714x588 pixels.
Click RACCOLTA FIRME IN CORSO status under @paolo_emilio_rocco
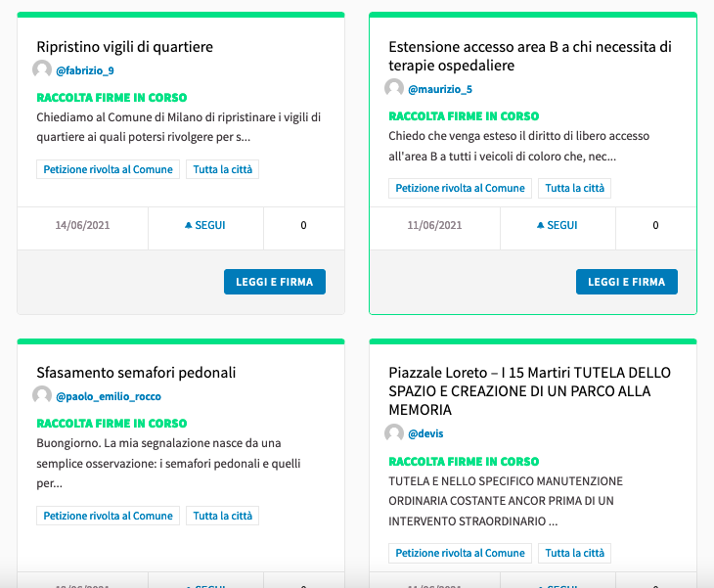112,423
